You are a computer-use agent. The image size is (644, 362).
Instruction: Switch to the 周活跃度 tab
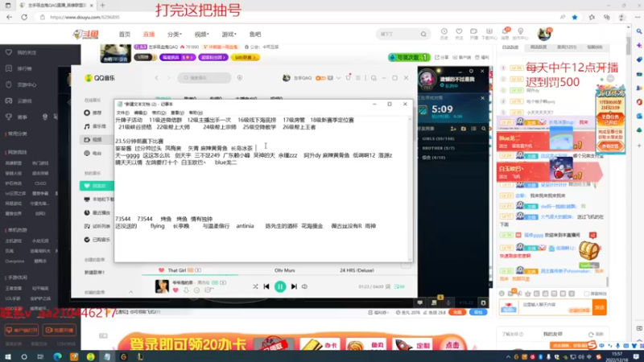(538, 47)
